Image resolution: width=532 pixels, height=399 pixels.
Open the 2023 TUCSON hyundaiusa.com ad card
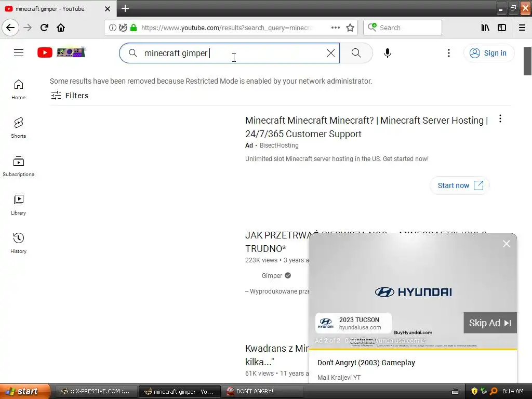[353, 323]
